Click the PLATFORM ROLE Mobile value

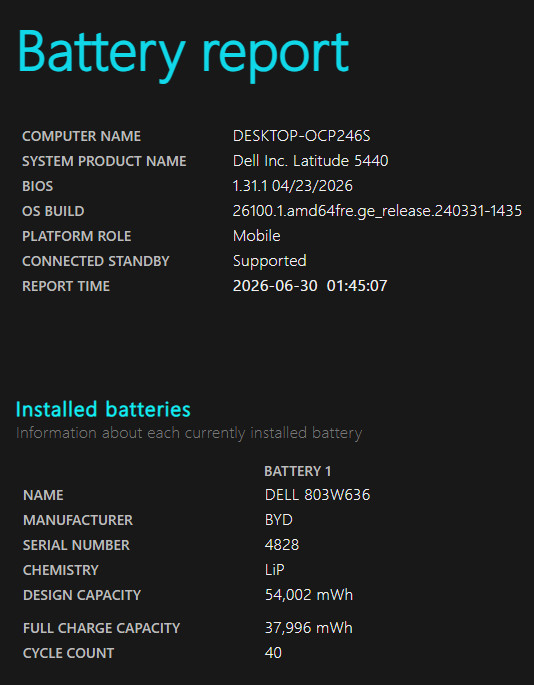(257, 236)
